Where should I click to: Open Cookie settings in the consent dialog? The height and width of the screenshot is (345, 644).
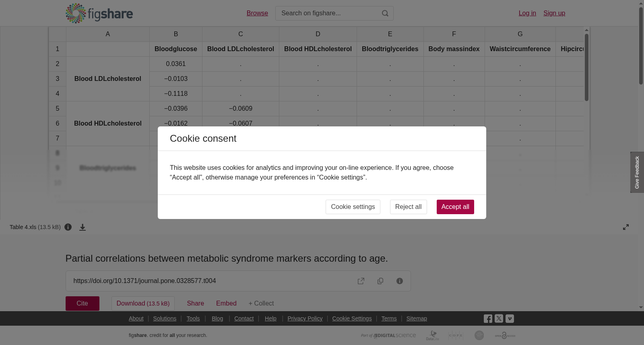[x=353, y=207]
